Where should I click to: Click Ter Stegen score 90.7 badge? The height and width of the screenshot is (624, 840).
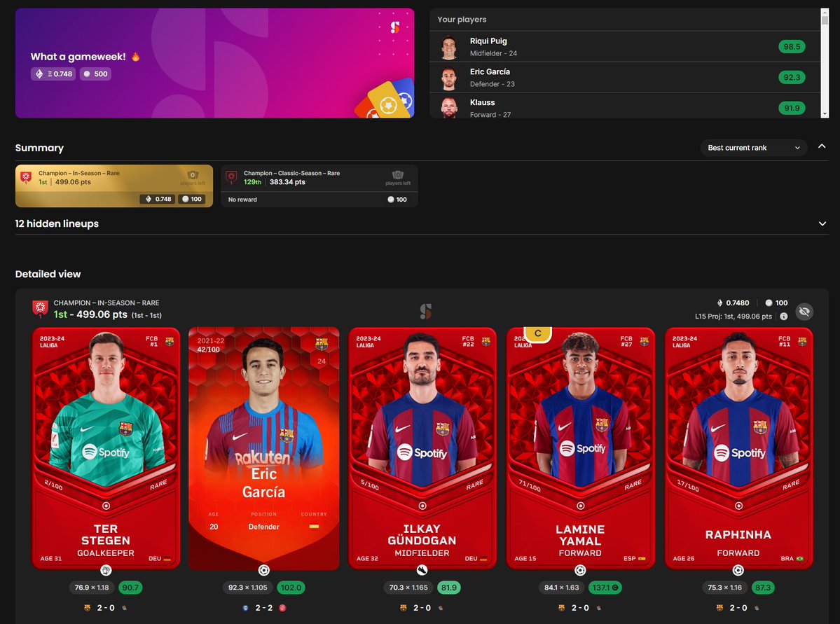(130, 588)
